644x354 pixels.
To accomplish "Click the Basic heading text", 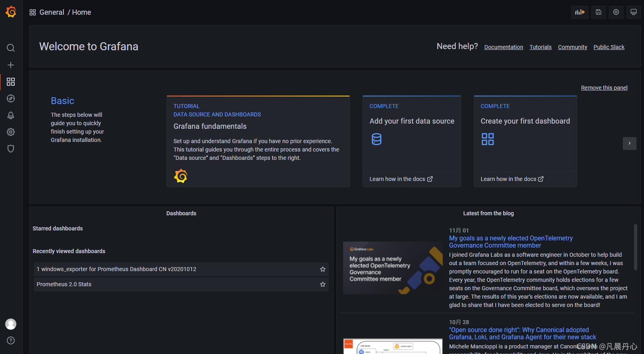I will click(63, 101).
